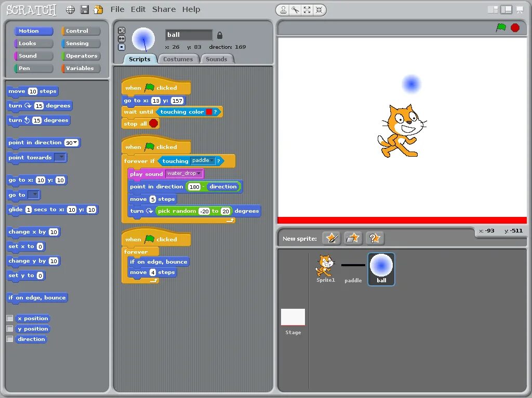Set rotation style to don't rotate
This screenshot has height=398, width=532.
point(122,47)
